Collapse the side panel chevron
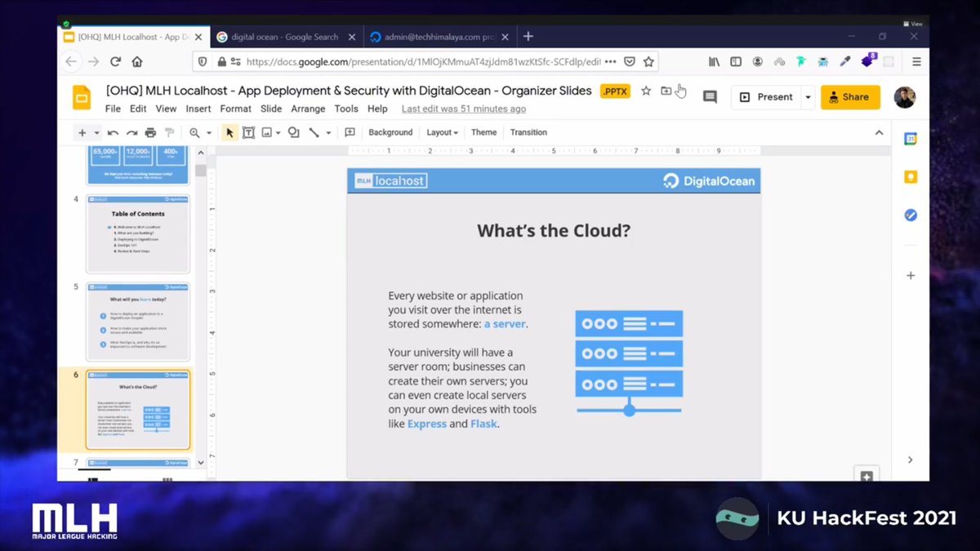The image size is (980, 551). 911,460
